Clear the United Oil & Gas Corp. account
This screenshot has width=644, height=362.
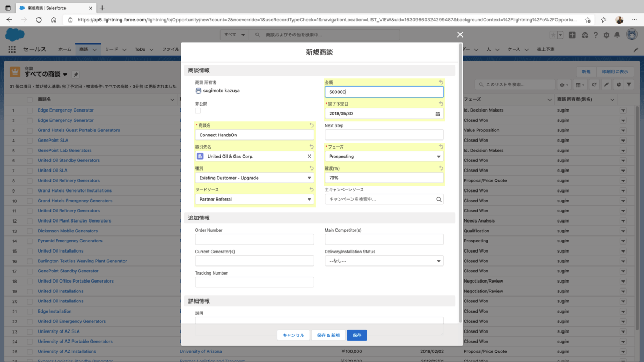tap(309, 157)
